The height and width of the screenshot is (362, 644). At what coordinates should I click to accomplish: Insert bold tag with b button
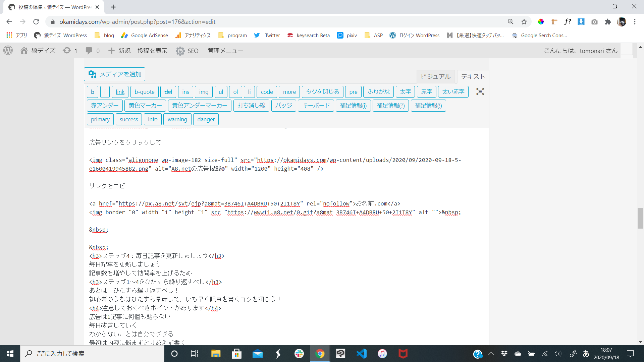[93, 92]
